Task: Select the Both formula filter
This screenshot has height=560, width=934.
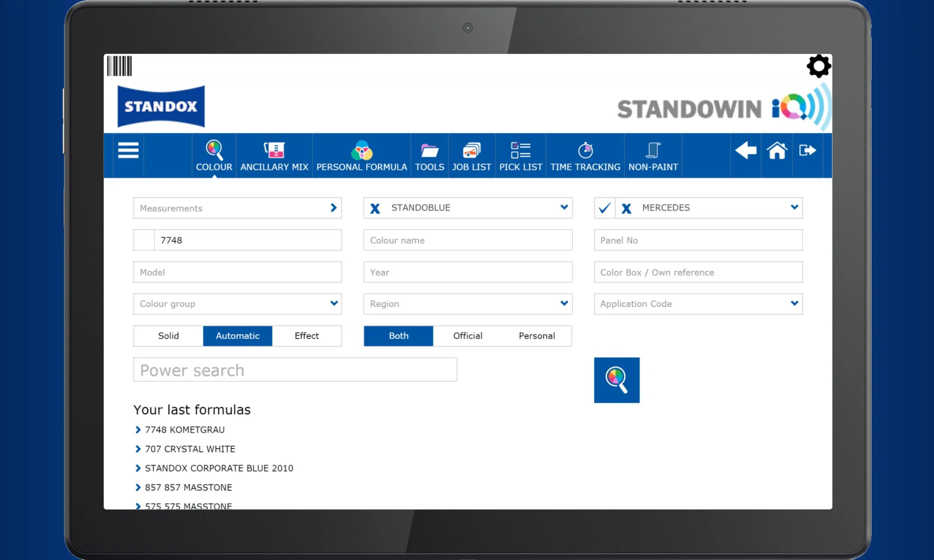Action: click(398, 336)
